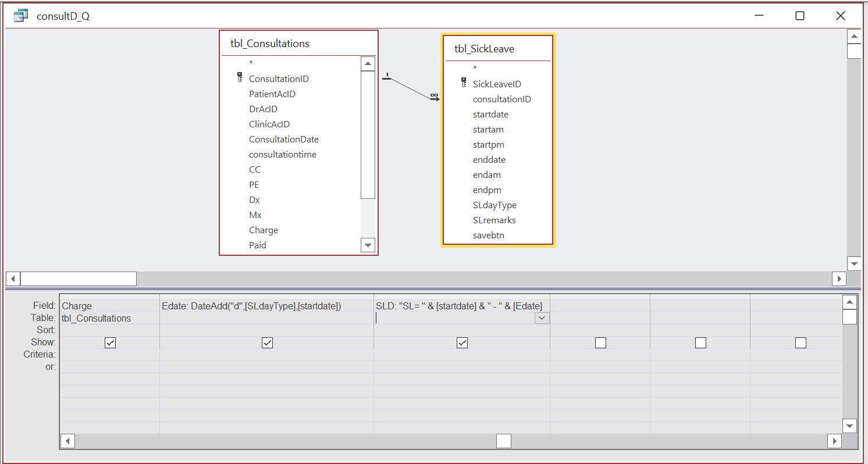Select the PE field
Screen dimensions: 868x464
(254, 184)
